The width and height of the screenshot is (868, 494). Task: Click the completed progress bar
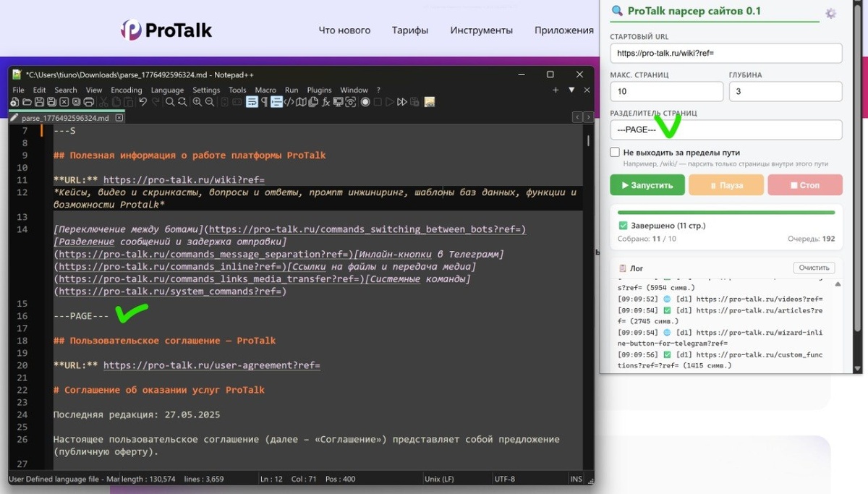[726, 213]
